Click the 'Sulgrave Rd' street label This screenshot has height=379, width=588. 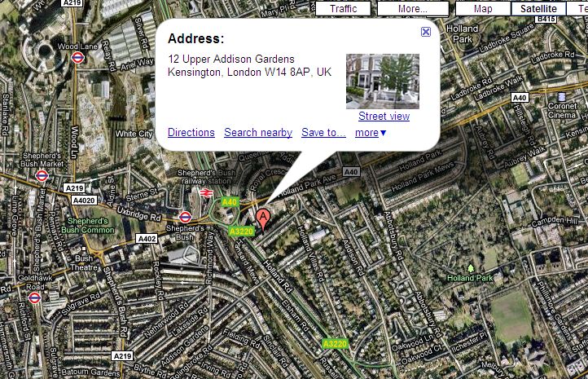pyautogui.click(x=81, y=304)
